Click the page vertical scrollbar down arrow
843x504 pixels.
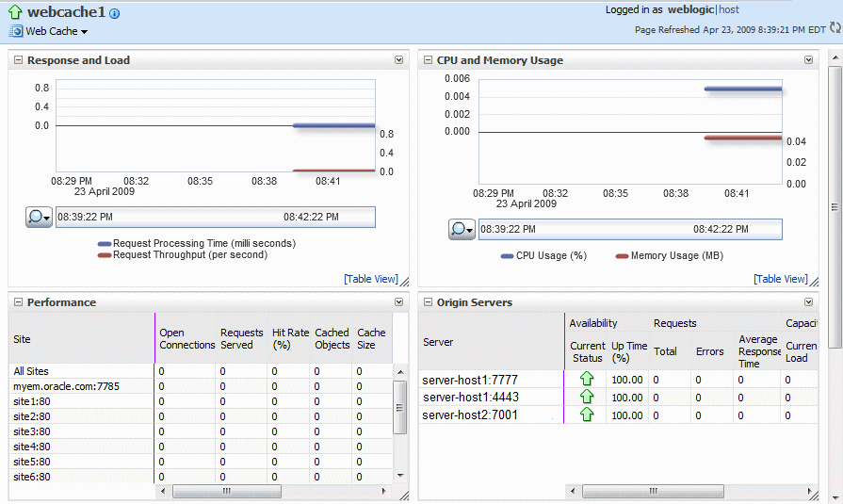click(x=835, y=498)
